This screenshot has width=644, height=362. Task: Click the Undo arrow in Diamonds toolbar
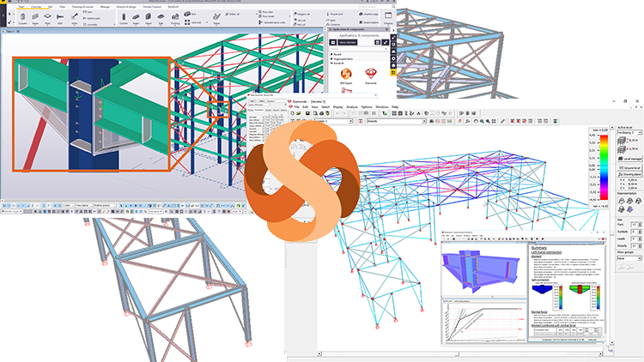pyautogui.click(x=338, y=113)
